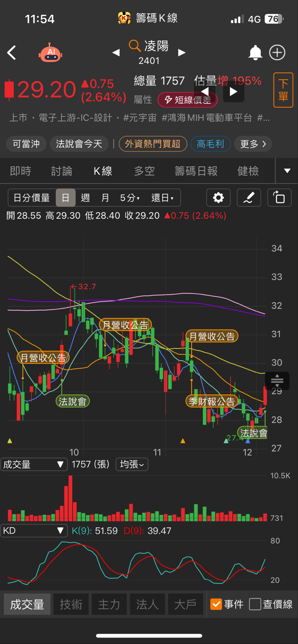This screenshot has width=298, height=644.
Task: Select bottom 技術 indicator button
Action: click(x=71, y=604)
